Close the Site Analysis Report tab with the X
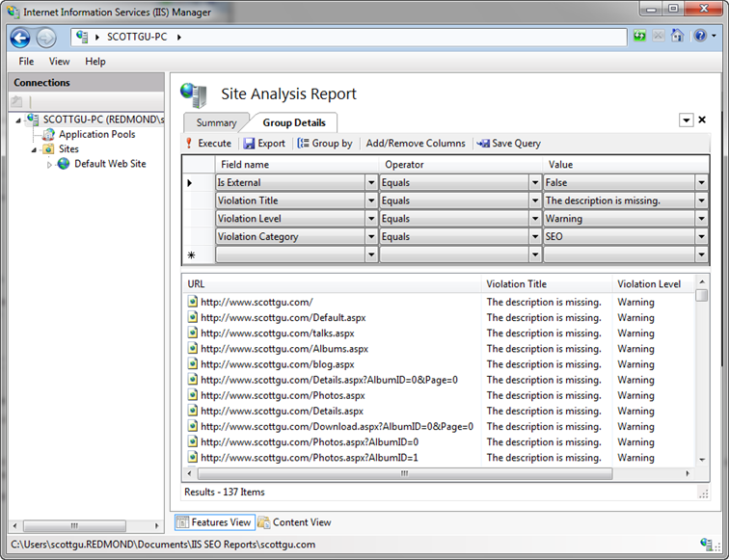Viewport: 729px width, 560px height. pyautogui.click(x=702, y=120)
